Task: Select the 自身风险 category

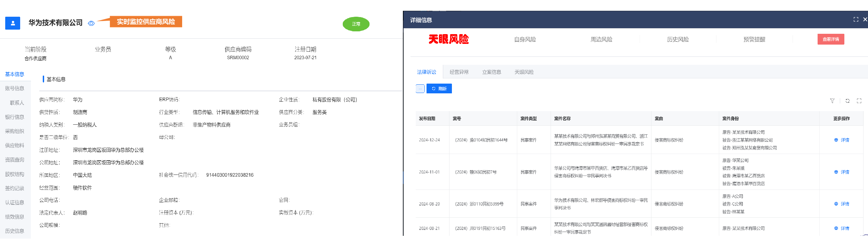Action: click(525, 39)
